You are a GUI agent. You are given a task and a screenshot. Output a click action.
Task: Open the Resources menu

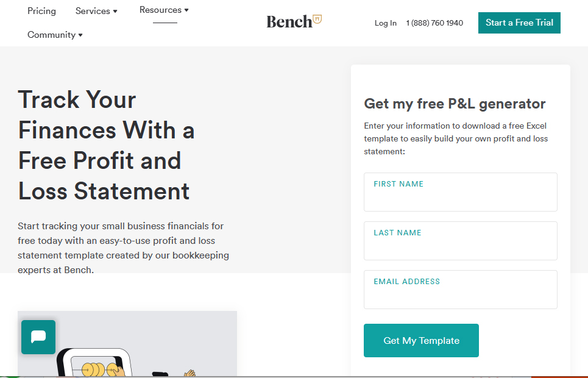coord(164,10)
